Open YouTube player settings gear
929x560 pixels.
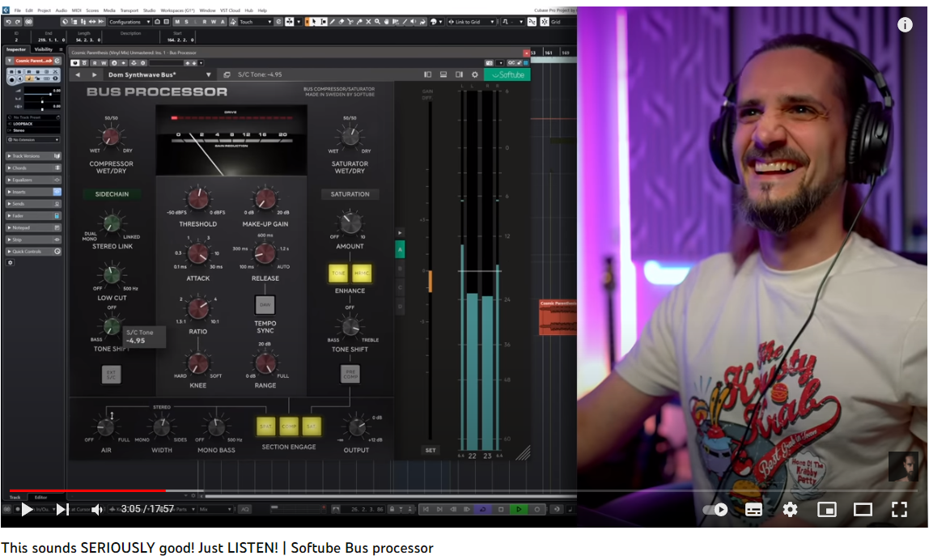(x=789, y=510)
